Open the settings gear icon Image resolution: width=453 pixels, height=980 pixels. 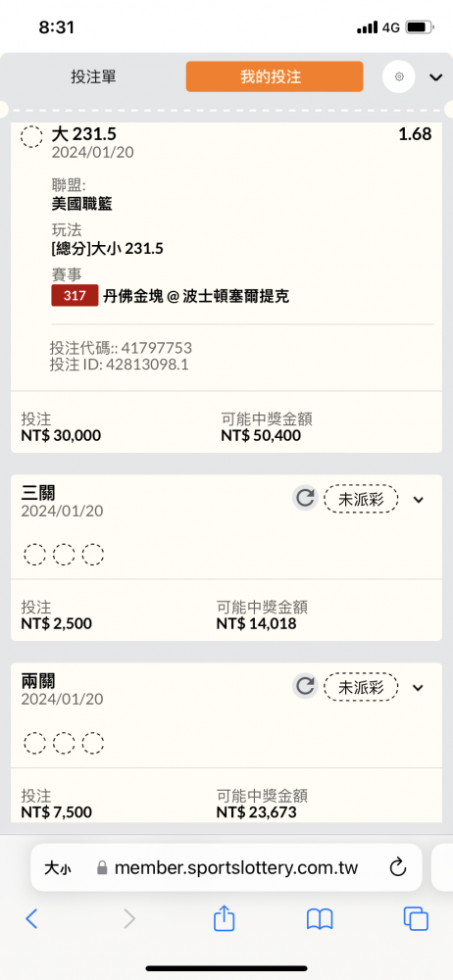click(x=399, y=76)
